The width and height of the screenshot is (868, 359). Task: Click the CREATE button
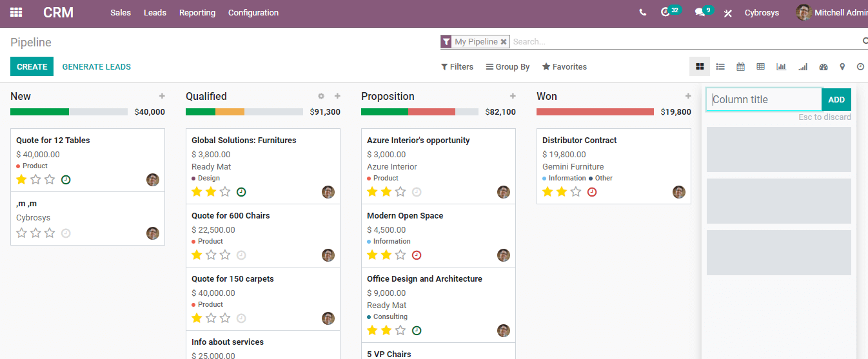32,66
